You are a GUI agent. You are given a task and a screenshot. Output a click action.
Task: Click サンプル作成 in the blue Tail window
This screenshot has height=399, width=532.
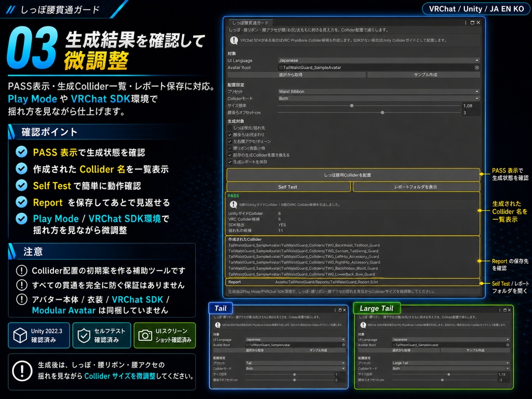pyautogui.click(x=320, y=350)
